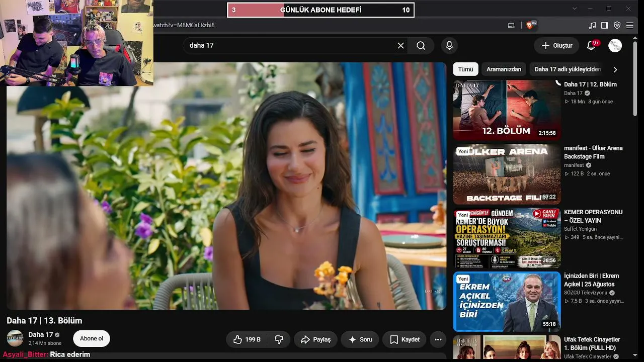The height and width of the screenshot is (362, 644).
Task: Show the browser sidebar panel
Action: (605, 25)
